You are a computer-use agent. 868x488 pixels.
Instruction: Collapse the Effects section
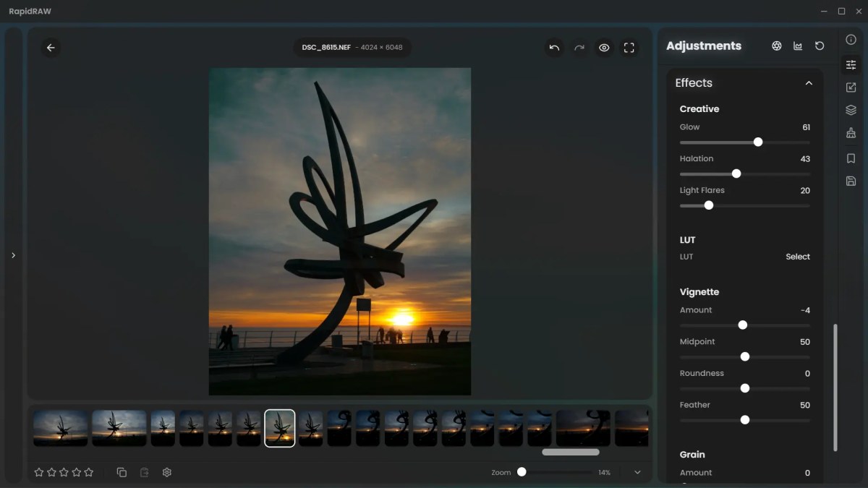coord(809,82)
